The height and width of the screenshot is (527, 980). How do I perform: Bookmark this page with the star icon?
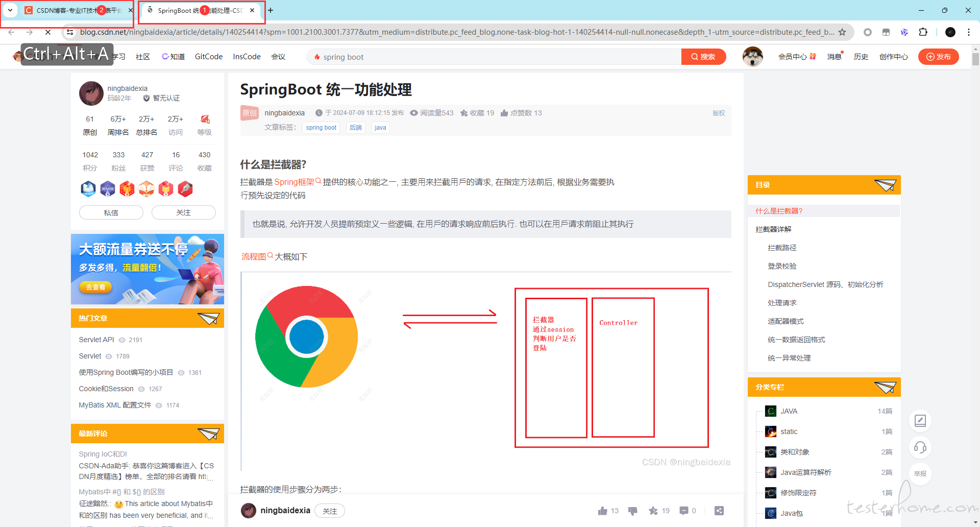pos(842,32)
